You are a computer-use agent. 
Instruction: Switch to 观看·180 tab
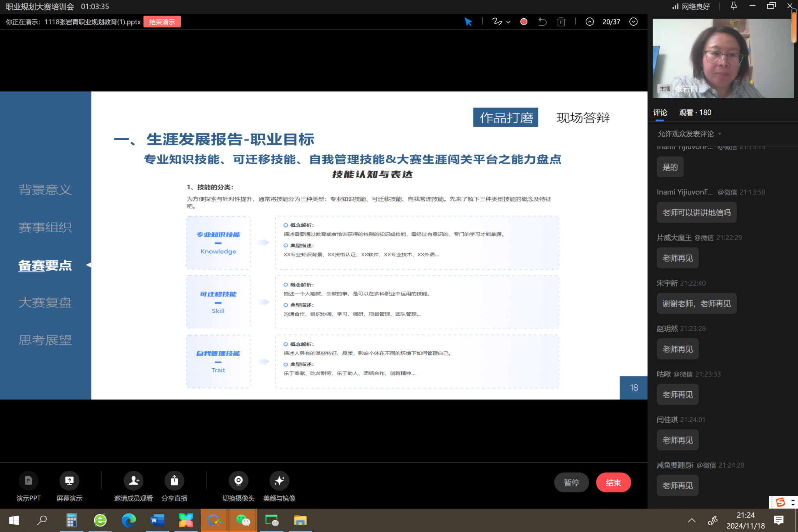[695, 113]
